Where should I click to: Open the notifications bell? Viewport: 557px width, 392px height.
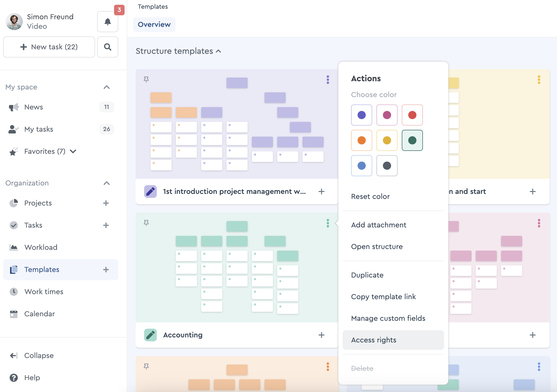click(107, 22)
